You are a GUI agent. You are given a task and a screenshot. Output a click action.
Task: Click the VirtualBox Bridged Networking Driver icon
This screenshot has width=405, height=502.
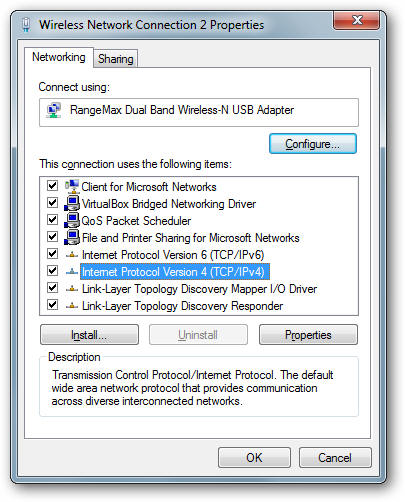pos(72,203)
